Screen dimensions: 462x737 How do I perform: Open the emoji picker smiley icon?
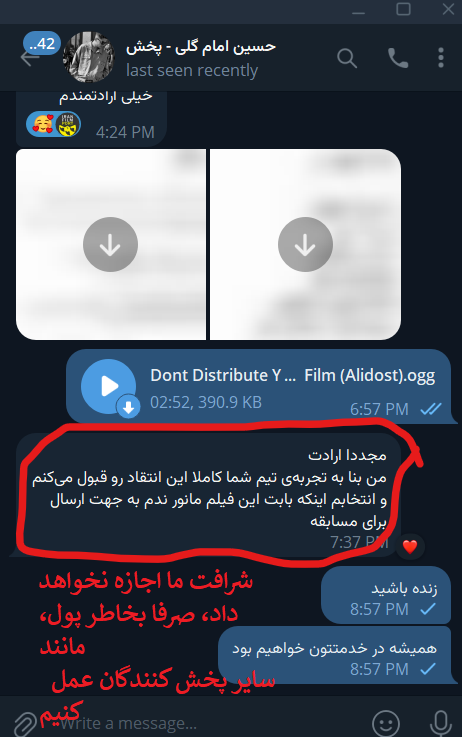click(x=386, y=722)
